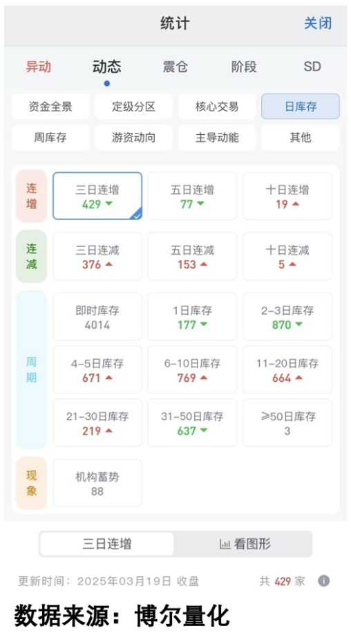Viewport: 351px width, 644px height.
Task: Switch to the 异动 tab
Action: pos(39,66)
